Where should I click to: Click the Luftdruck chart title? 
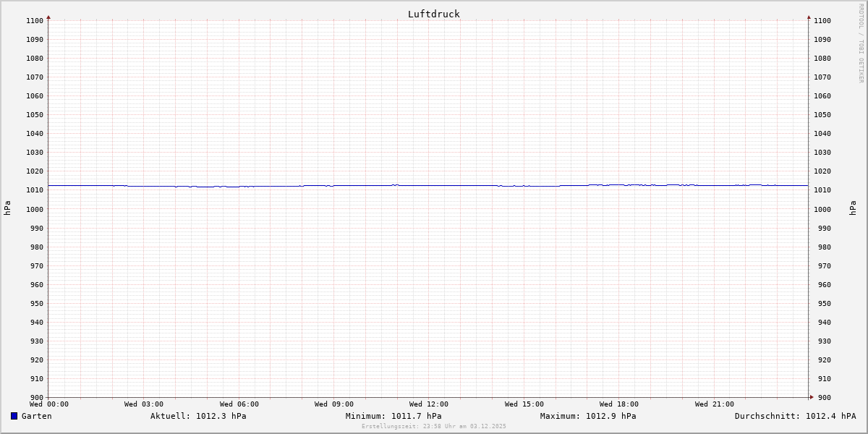pyautogui.click(x=433, y=14)
